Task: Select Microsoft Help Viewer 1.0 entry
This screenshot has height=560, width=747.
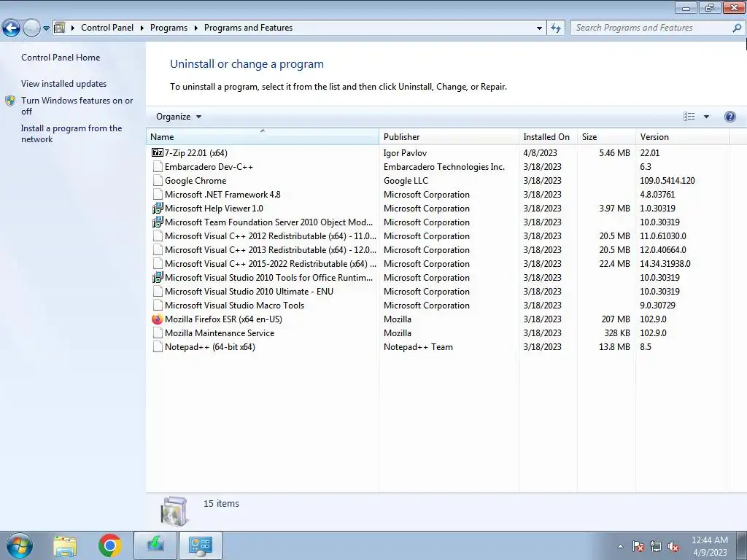Action: pyautogui.click(x=214, y=208)
